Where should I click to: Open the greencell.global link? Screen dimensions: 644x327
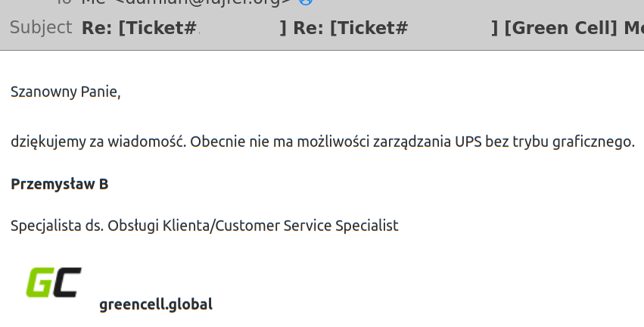pos(155,304)
